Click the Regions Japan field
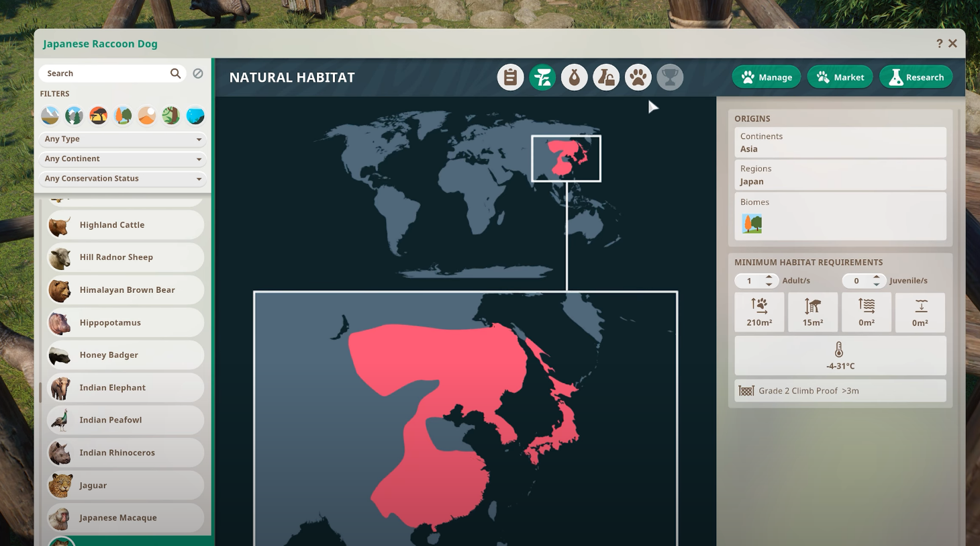Image resolution: width=980 pixels, height=546 pixels. pos(840,175)
